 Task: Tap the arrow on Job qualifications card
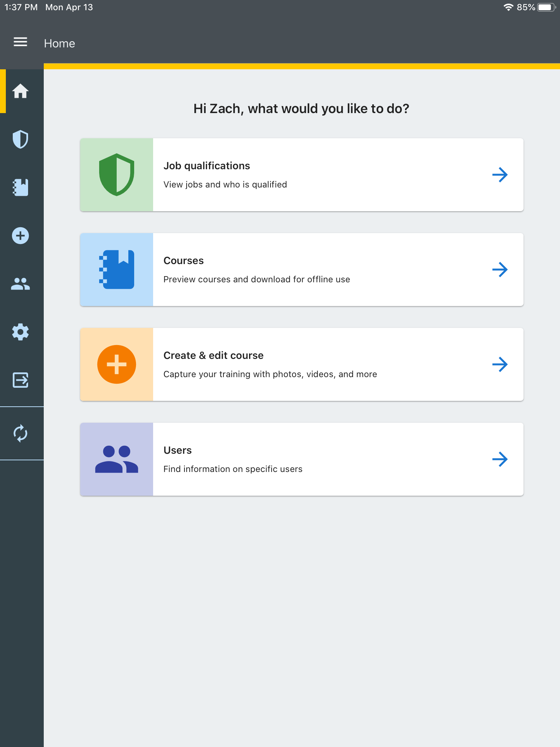(x=500, y=175)
